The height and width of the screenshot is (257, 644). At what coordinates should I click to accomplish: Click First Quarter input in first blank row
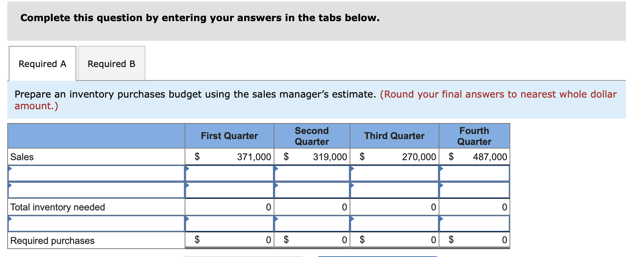pos(229,174)
